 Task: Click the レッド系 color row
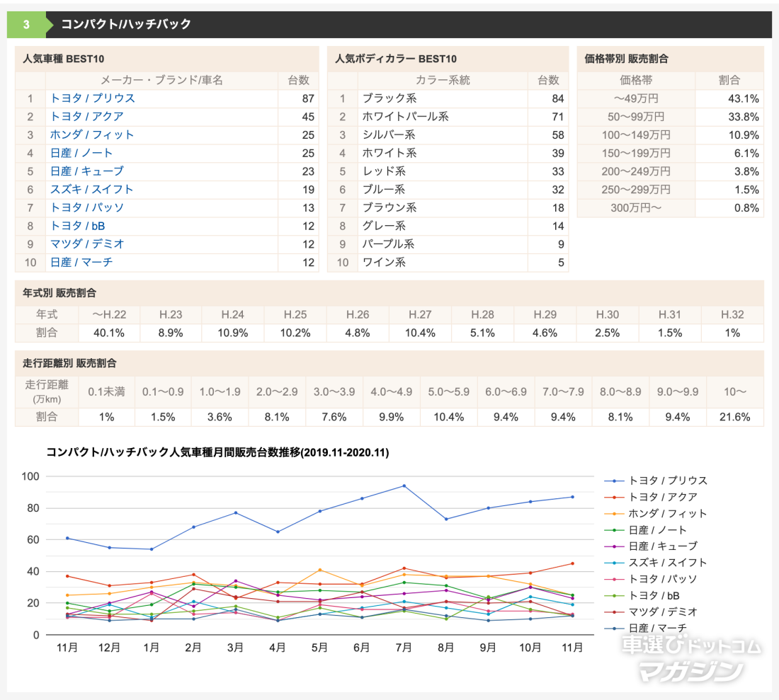(448, 171)
